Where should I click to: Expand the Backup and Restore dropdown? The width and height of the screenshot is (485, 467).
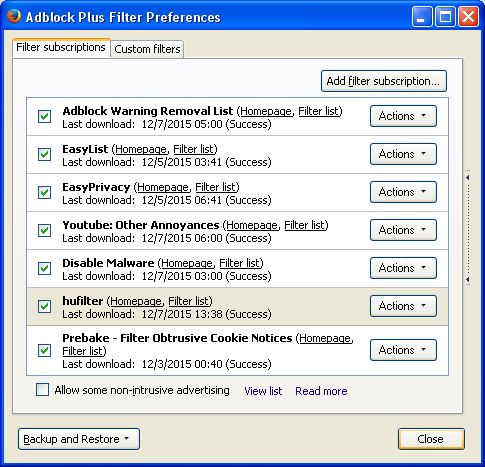pos(79,439)
